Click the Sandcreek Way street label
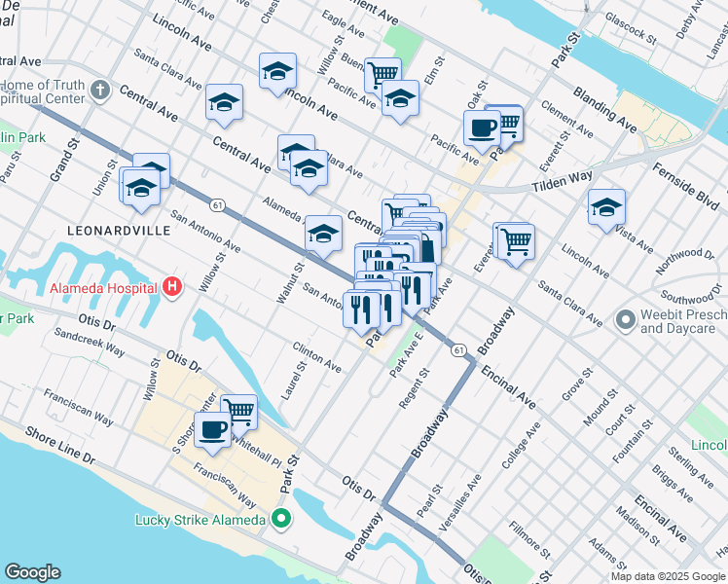Image resolution: width=728 pixels, height=584 pixels. [90, 343]
